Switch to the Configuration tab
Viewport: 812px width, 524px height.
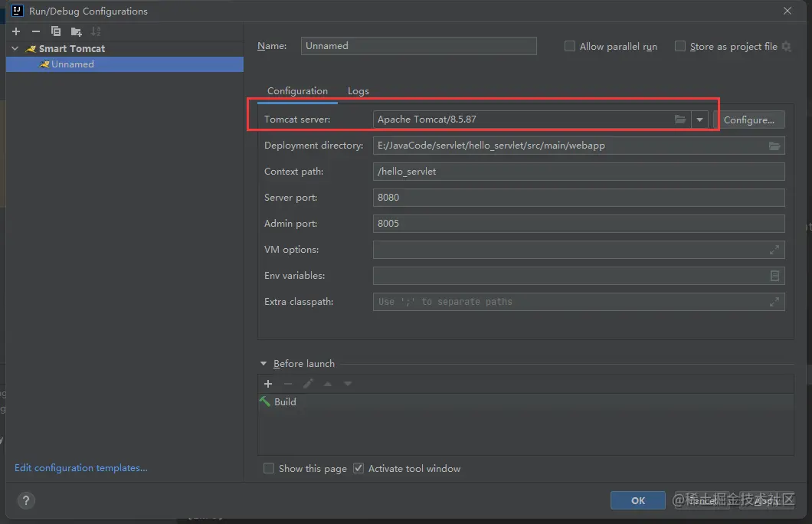click(297, 91)
